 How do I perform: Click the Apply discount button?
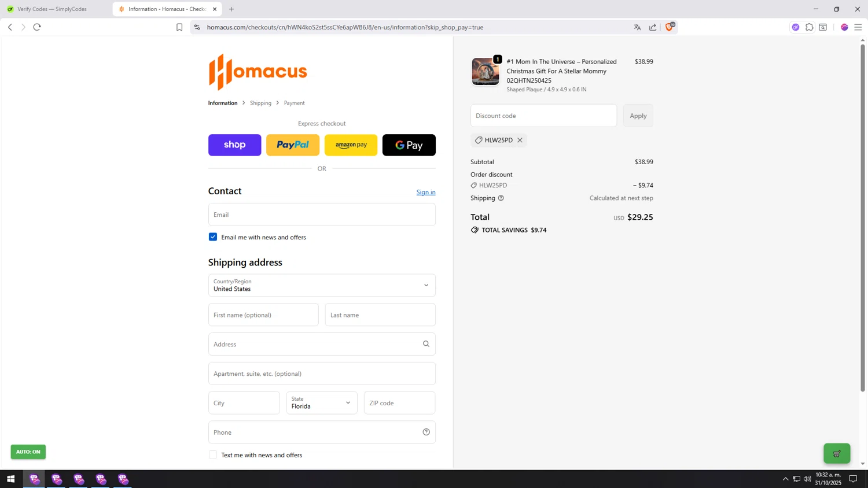point(638,116)
